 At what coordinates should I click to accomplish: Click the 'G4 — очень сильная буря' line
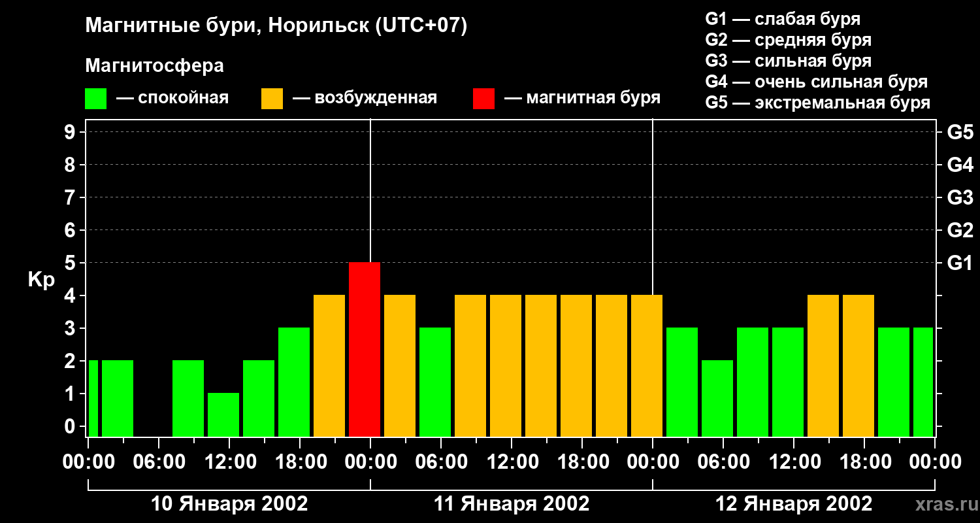click(817, 82)
